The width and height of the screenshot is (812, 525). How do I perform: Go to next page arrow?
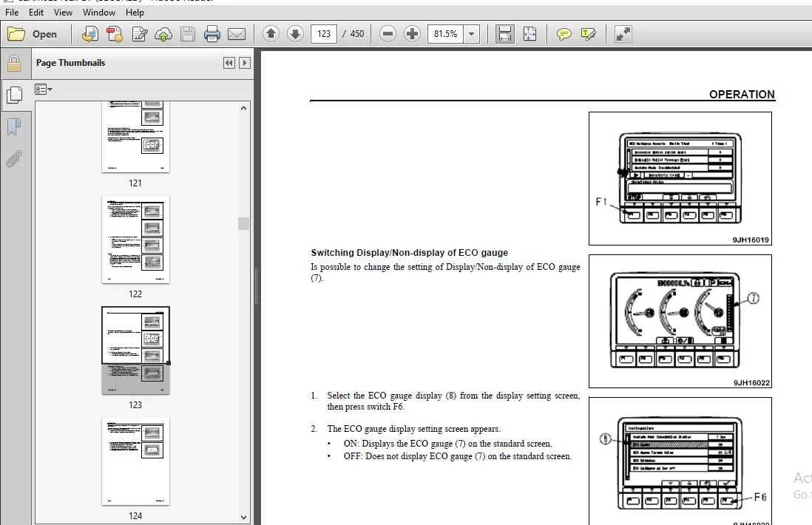tap(295, 34)
